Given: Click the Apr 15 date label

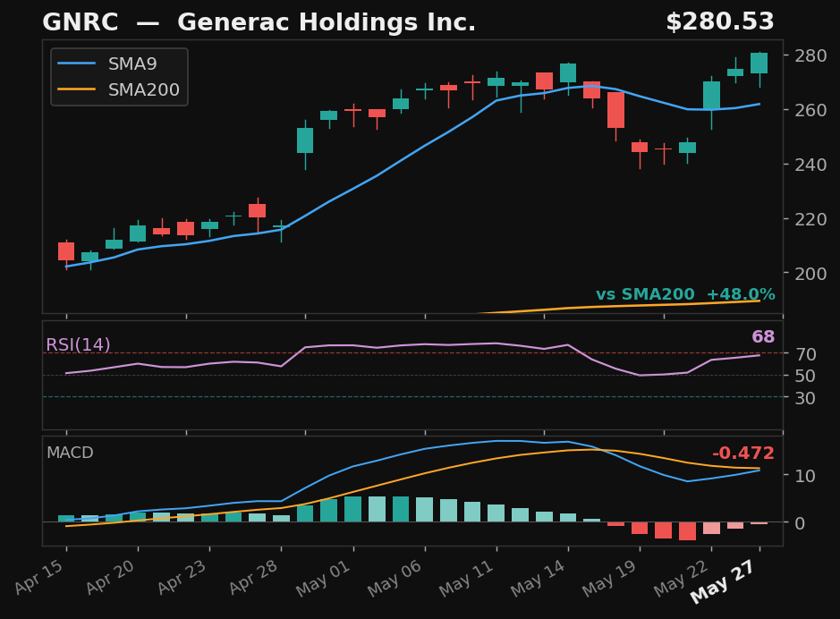Looking at the screenshot, I should coord(39,579).
